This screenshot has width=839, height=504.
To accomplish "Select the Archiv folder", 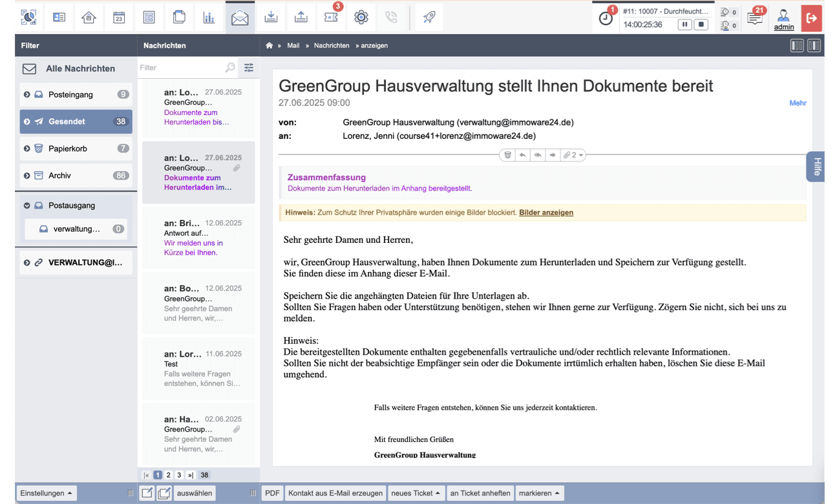I will [60, 175].
